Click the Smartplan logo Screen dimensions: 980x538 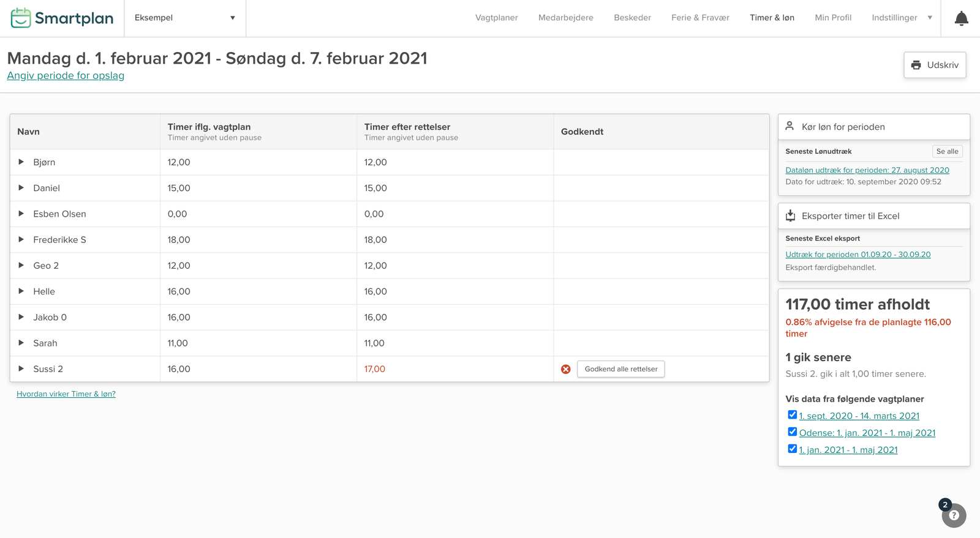pos(62,18)
